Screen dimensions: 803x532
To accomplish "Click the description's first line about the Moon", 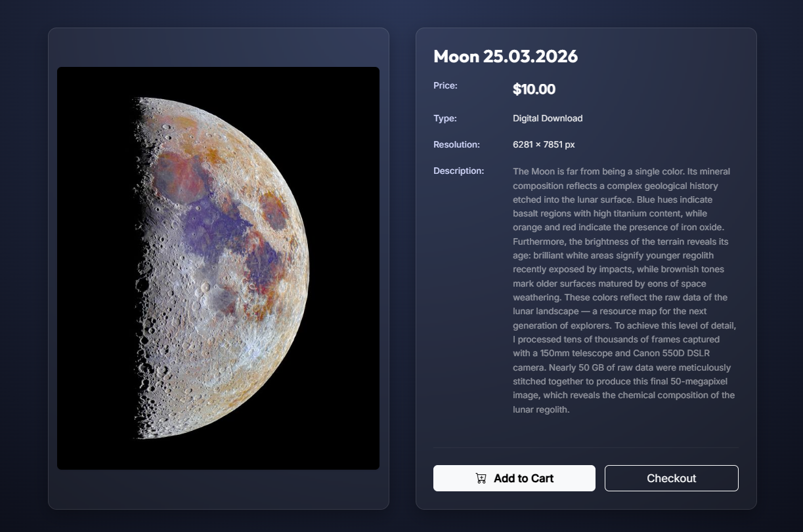I will (x=621, y=172).
